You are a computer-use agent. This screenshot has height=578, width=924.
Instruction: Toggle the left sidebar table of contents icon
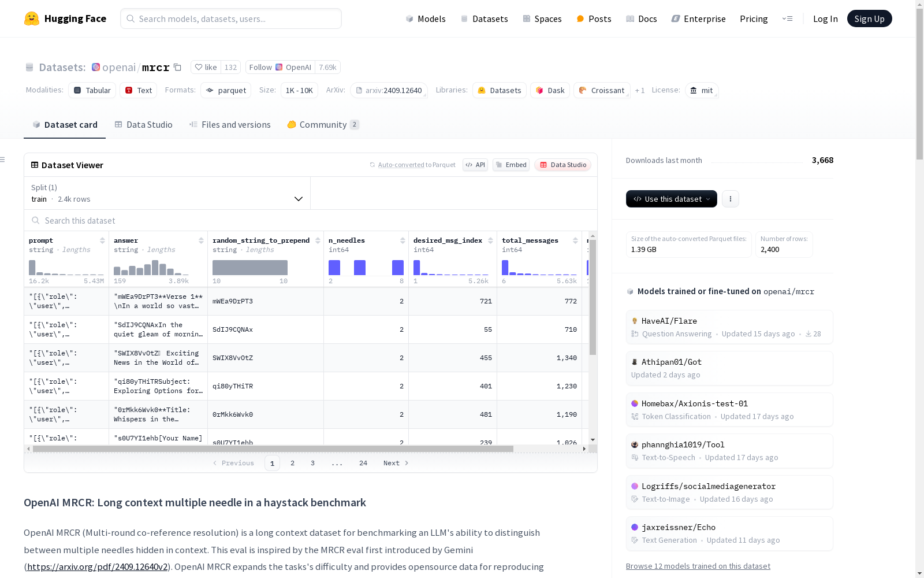pyautogui.click(x=3, y=160)
